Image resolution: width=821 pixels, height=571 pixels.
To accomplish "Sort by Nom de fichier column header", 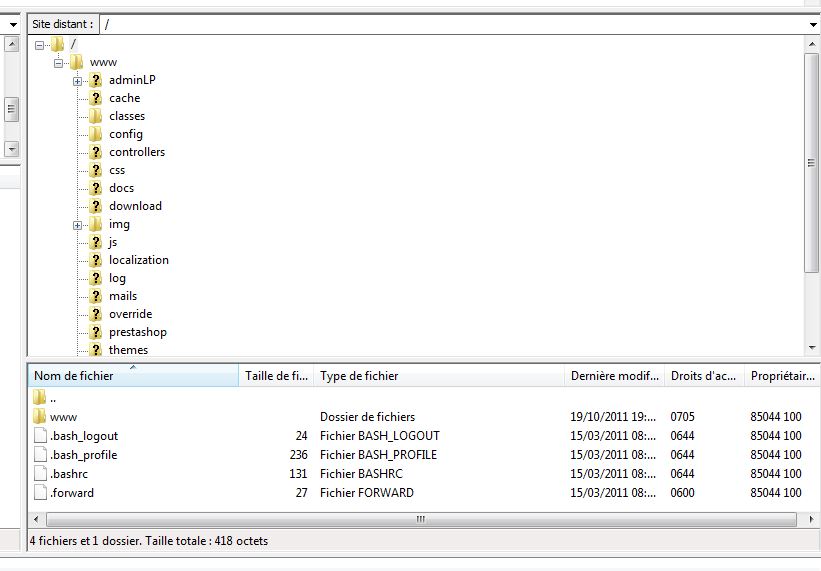I will [x=134, y=376].
